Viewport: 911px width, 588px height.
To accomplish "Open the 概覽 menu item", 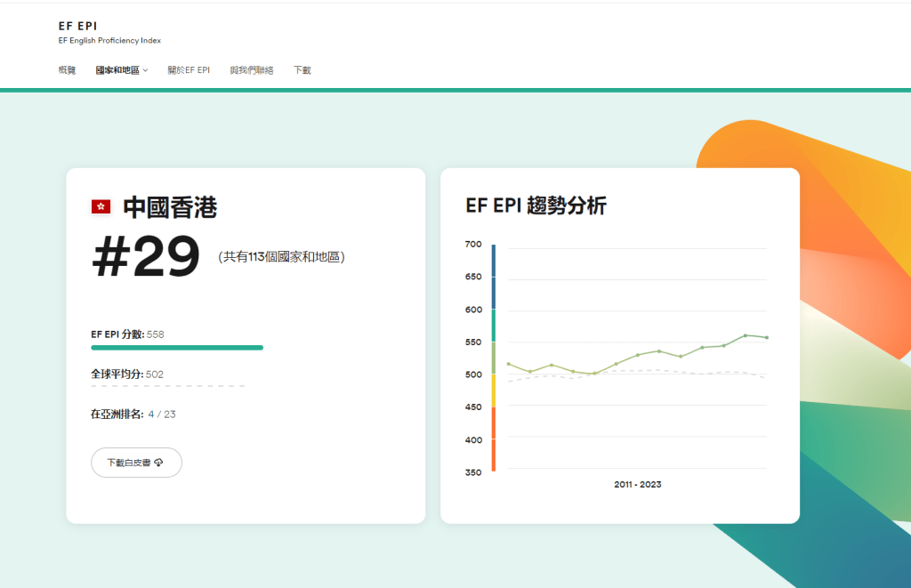I will pos(67,70).
